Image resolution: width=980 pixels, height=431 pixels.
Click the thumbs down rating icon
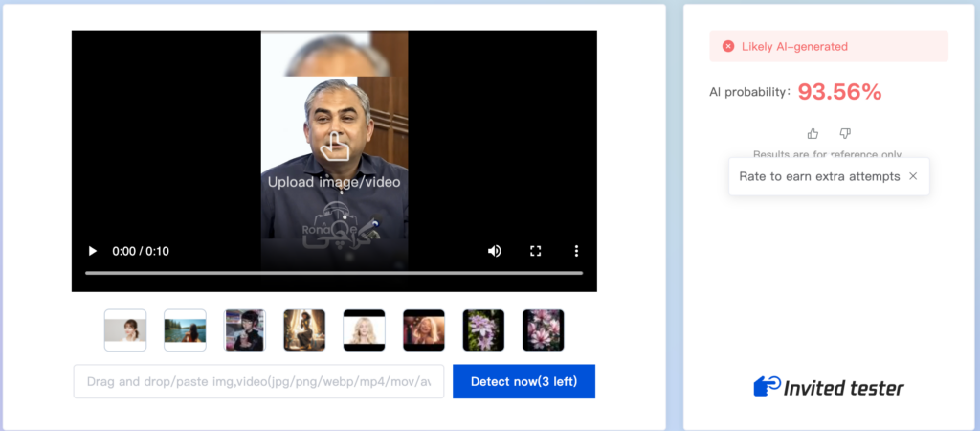pos(845,133)
